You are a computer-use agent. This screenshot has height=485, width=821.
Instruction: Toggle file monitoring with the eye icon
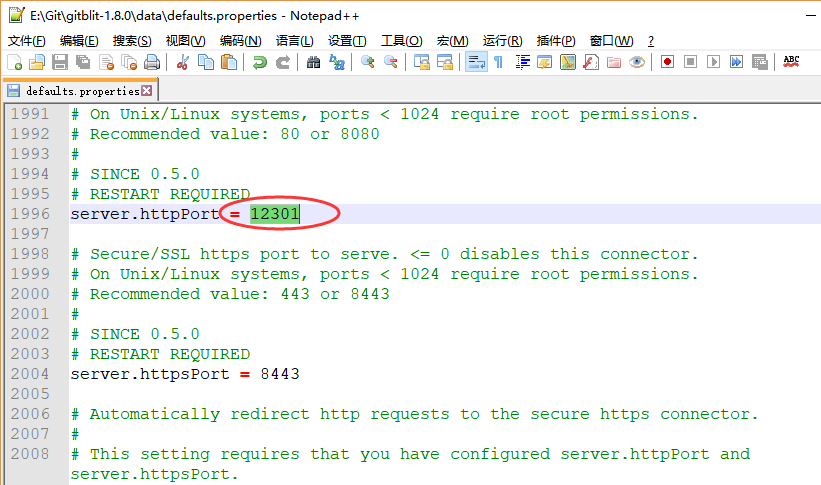(x=637, y=62)
